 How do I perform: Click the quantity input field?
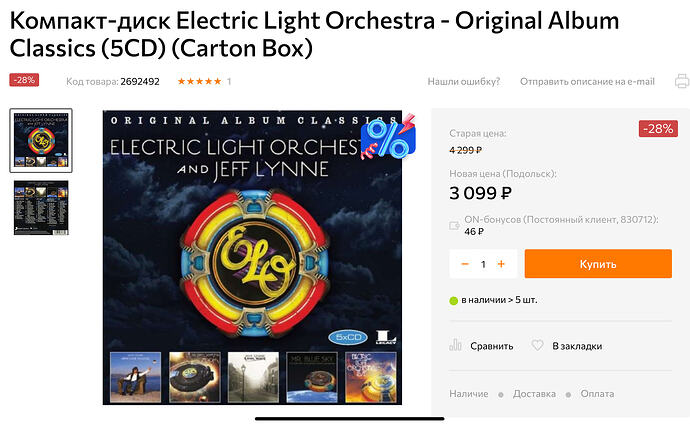tap(483, 264)
